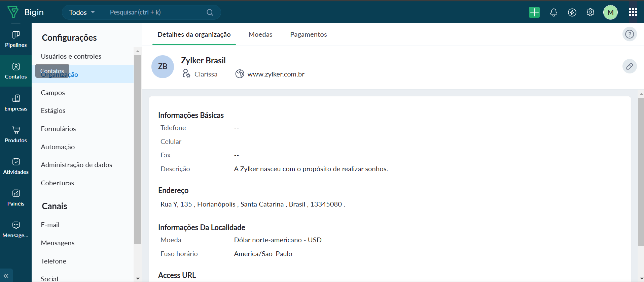Select the Detalhes da organização tab
The image size is (644, 282).
194,34
